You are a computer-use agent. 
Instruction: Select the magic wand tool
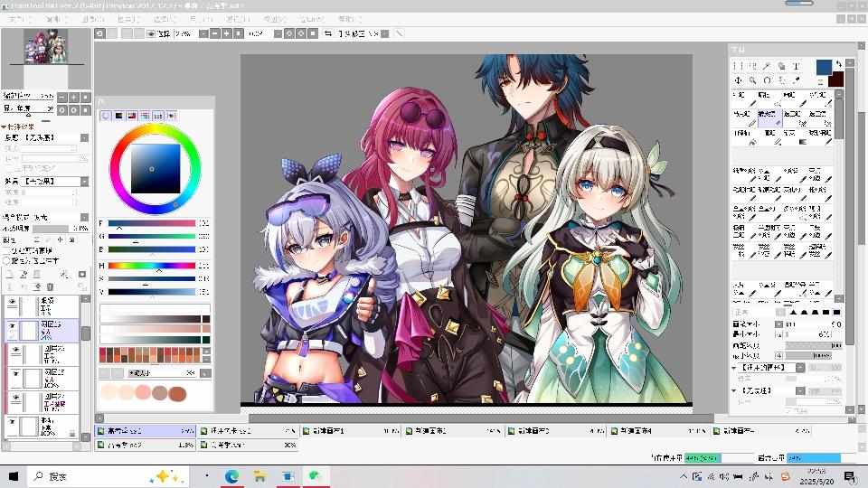pyautogui.click(x=767, y=66)
